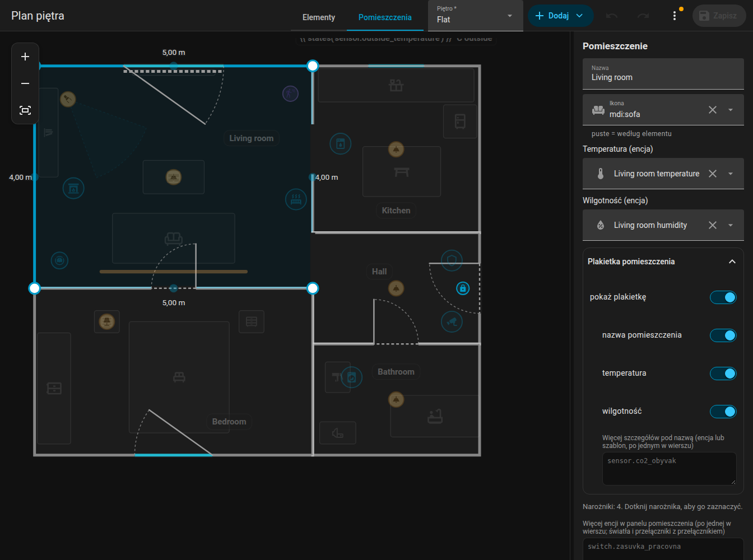Select the Kitchen room label
This screenshot has width=753, height=560.
tap(396, 211)
